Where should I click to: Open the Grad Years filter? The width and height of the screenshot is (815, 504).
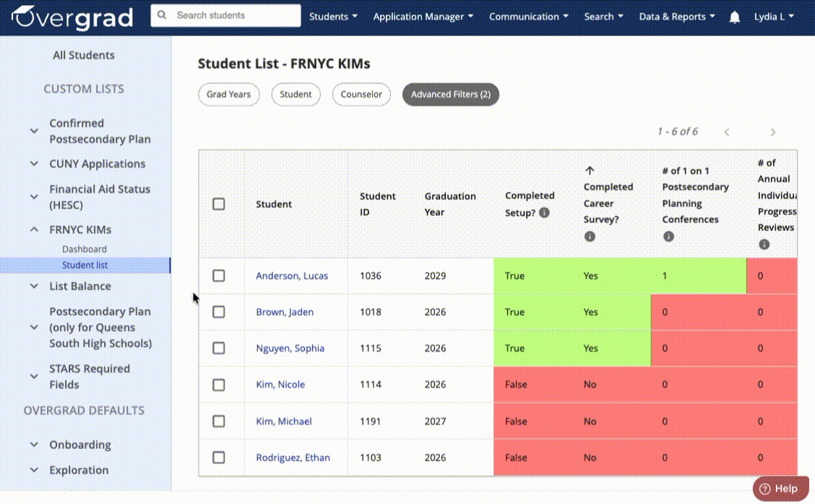(229, 95)
